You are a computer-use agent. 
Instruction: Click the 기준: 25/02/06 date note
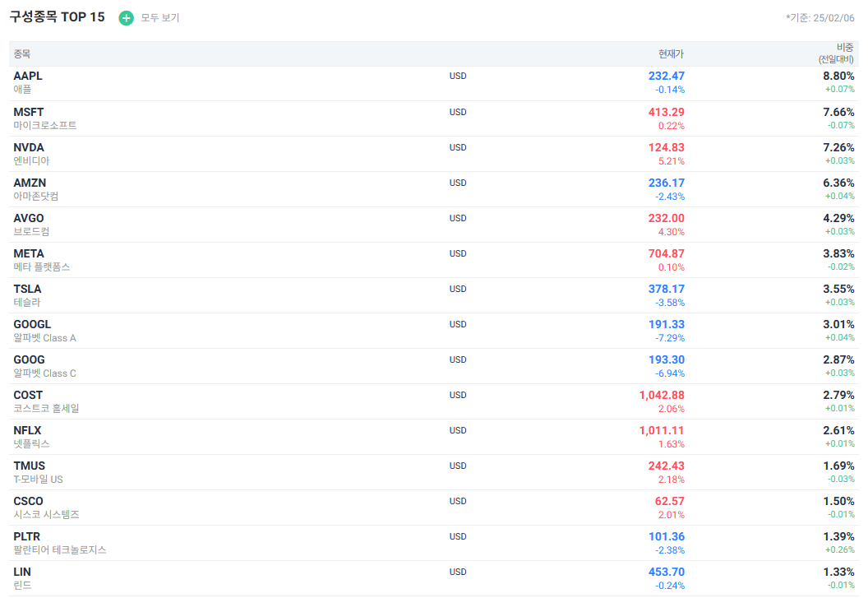(x=820, y=18)
